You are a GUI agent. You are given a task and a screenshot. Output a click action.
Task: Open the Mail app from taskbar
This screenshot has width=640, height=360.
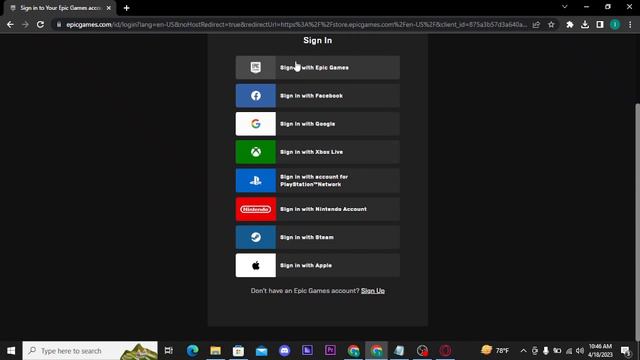point(262,351)
